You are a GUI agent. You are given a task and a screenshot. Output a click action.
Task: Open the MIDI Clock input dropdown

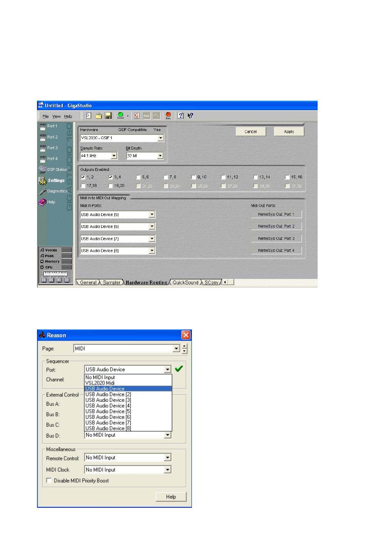(x=168, y=470)
